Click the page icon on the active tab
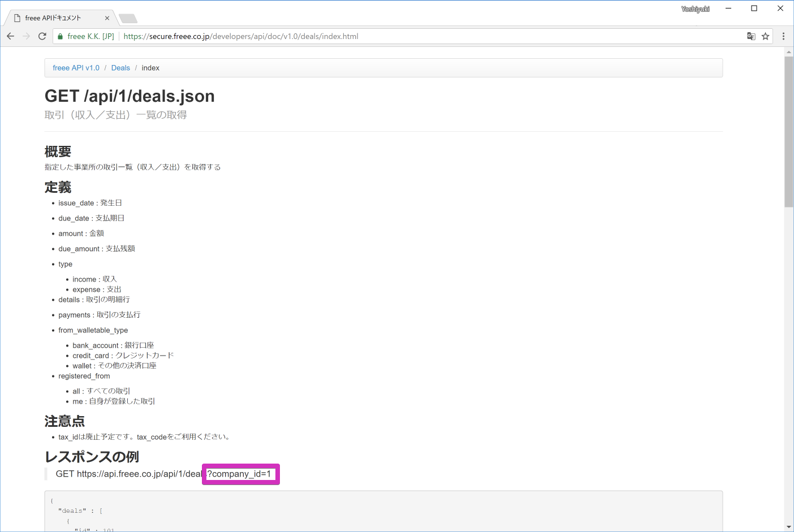 (16, 18)
